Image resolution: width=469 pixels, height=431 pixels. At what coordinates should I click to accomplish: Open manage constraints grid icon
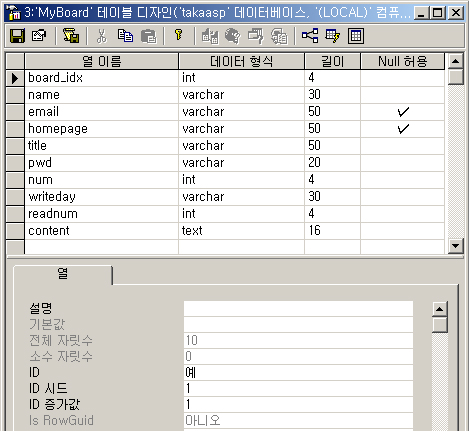tap(356, 36)
